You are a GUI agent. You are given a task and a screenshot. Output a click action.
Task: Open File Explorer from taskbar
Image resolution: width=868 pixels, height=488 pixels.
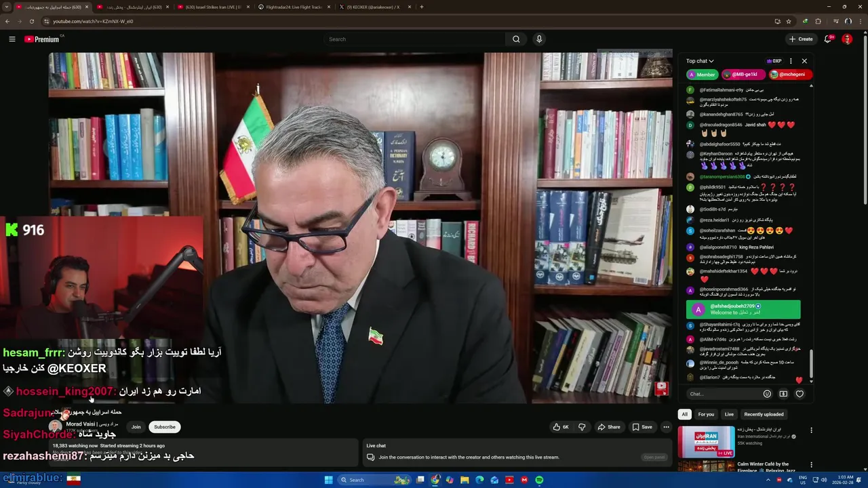coord(465,480)
